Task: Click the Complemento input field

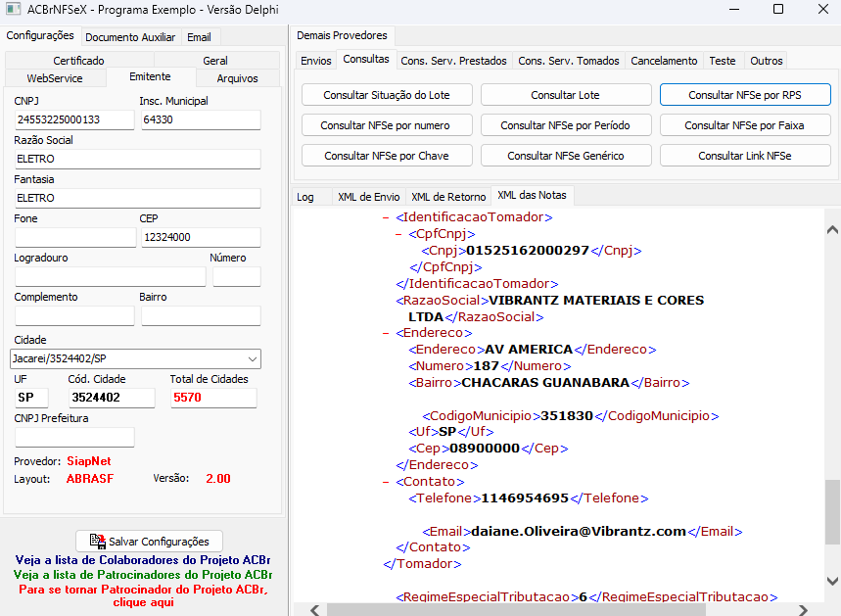Action: pyautogui.click(x=74, y=315)
